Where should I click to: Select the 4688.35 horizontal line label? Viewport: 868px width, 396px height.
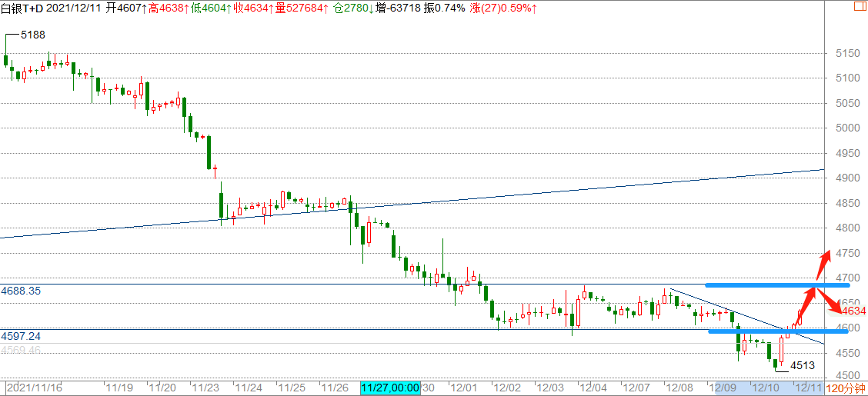click(x=21, y=291)
